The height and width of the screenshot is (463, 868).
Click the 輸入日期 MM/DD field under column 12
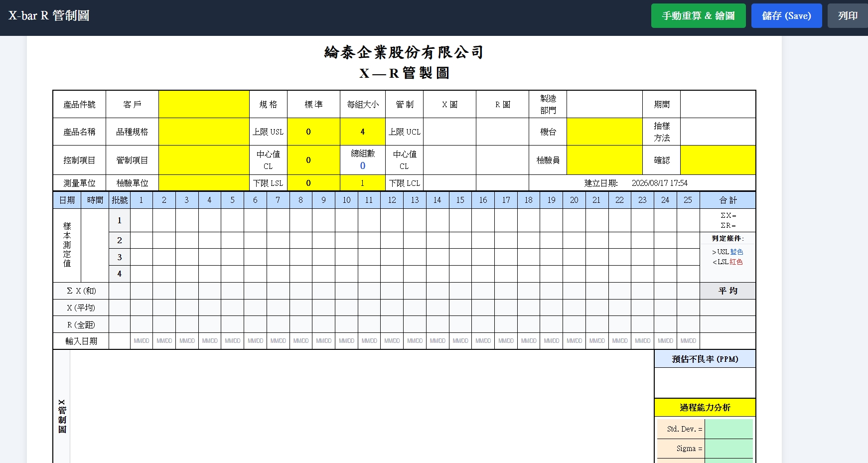pyautogui.click(x=392, y=341)
